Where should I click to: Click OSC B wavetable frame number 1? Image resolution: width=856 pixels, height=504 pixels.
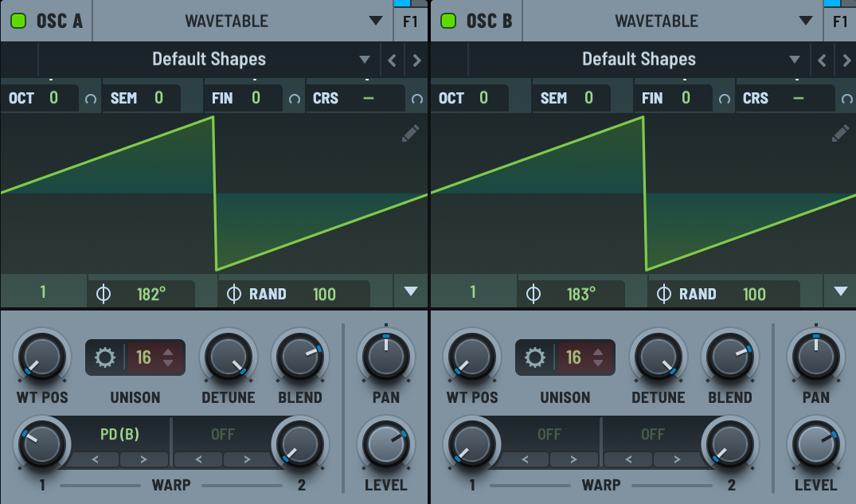tap(473, 292)
